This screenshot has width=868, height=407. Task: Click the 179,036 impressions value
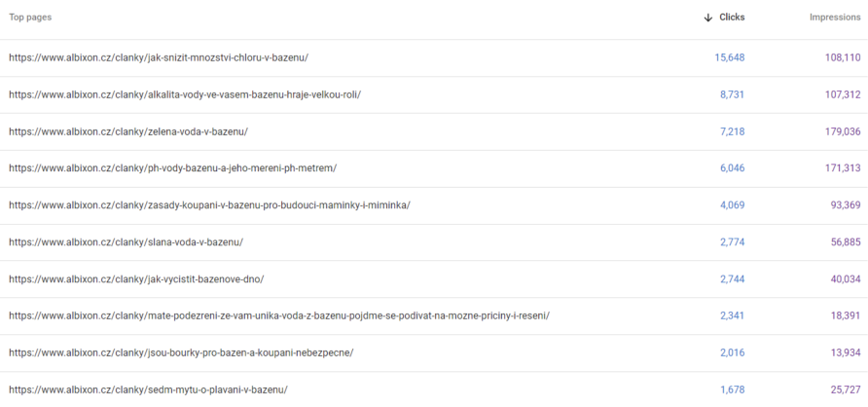tap(843, 131)
